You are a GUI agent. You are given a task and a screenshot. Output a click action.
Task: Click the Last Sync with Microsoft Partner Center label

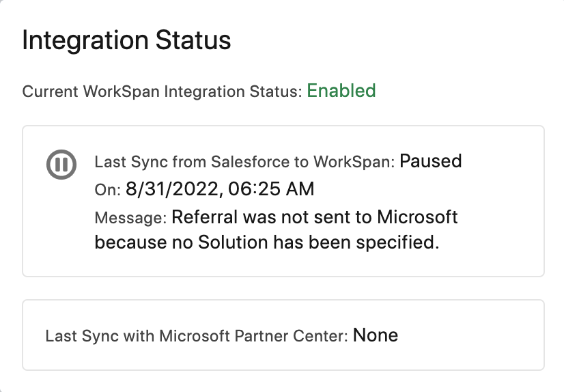pos(197,336)
